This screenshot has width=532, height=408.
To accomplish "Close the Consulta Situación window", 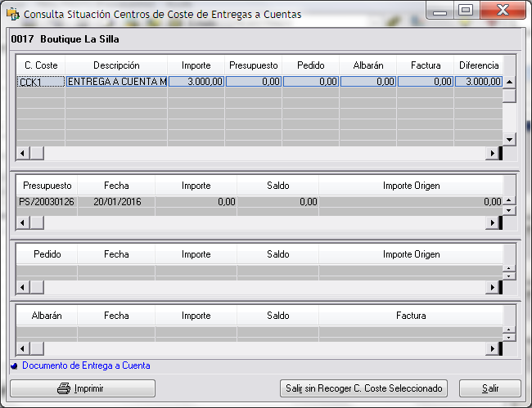I will click(503, 10).
